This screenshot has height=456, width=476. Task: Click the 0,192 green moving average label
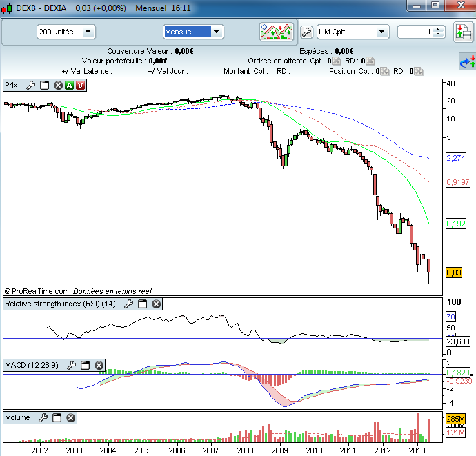(x=456, y=224)
